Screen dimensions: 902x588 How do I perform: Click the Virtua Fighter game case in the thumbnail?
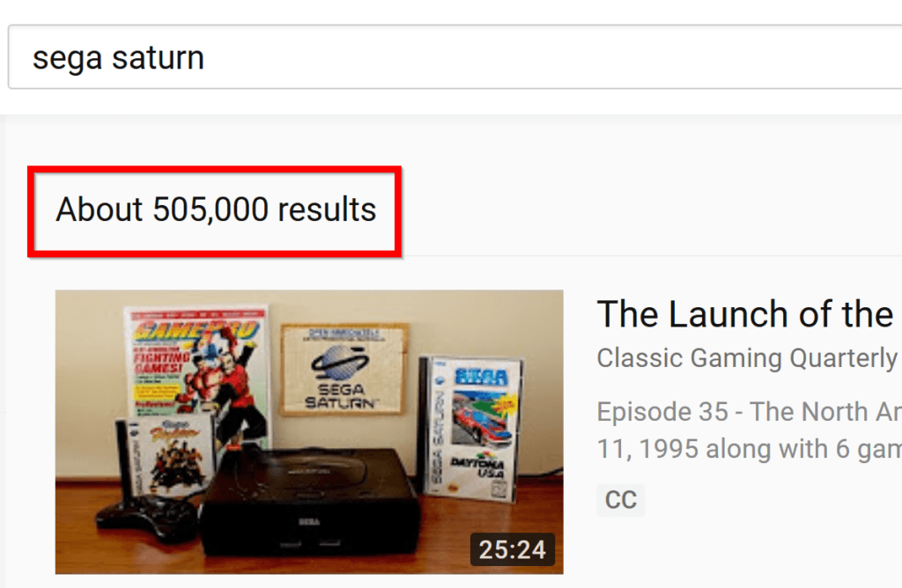click(166, 455)
